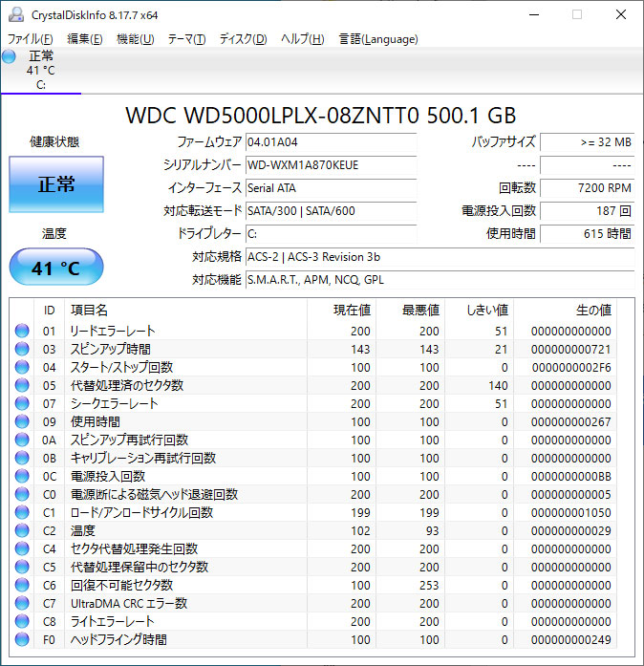Click the 生の値 column header
The image size is (644, 666).
pyautogui.click(x=593, y=310)
